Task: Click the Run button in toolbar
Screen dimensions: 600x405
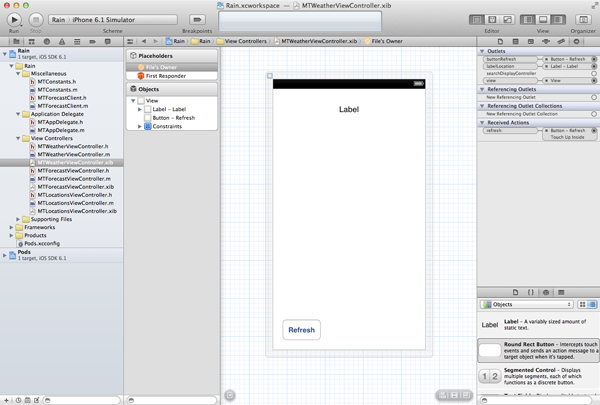Action: tap(14, 20)
